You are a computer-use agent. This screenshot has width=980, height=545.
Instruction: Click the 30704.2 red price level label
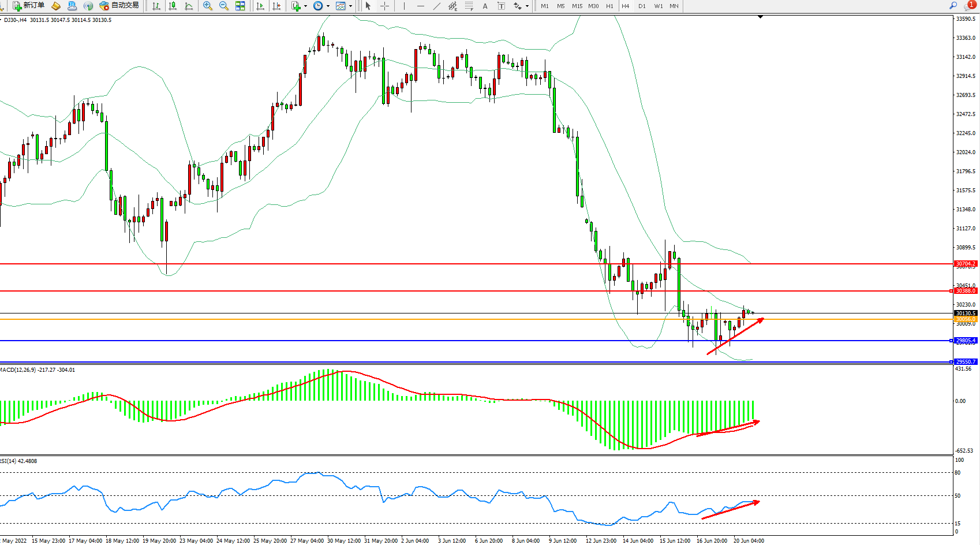tap(965, 264)
